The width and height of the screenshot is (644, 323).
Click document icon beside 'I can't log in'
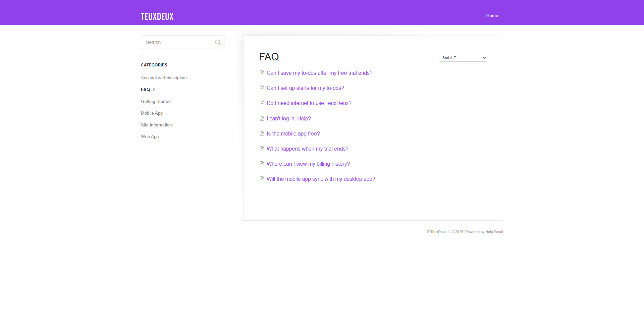[x=262, y=118]
